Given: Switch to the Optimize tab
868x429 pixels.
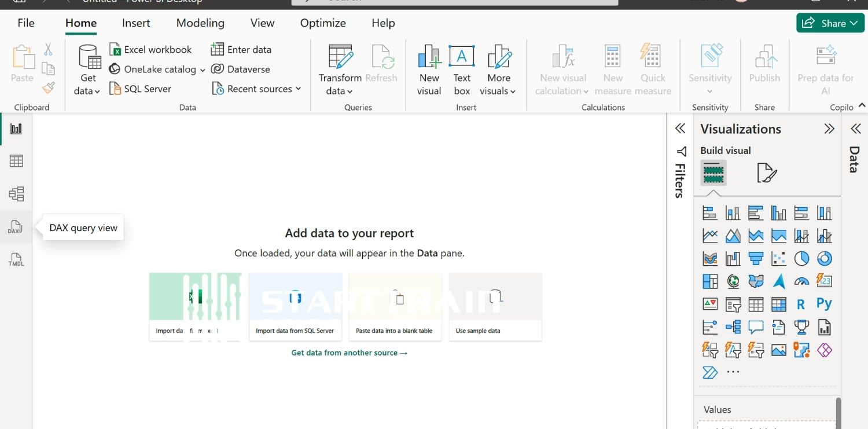Looking at the screenshot, I should pyautogui.click(x=323, y=23).
